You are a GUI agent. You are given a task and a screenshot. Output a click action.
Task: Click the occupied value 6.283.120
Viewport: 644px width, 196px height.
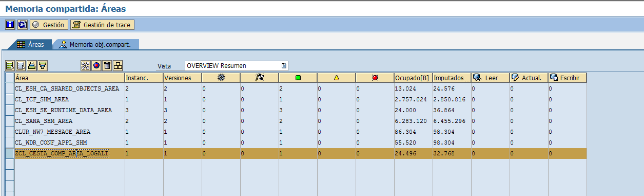(413, 121)
